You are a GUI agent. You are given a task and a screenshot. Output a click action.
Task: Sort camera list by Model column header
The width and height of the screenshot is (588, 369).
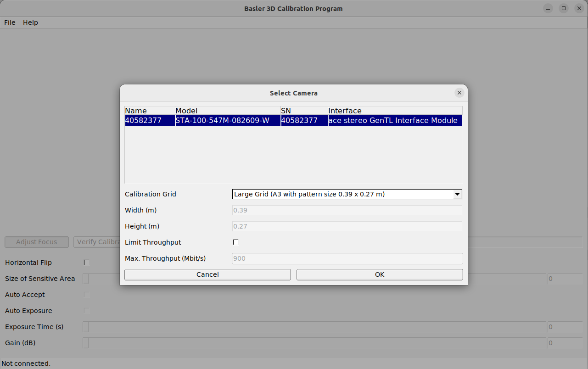pos(227,111)
